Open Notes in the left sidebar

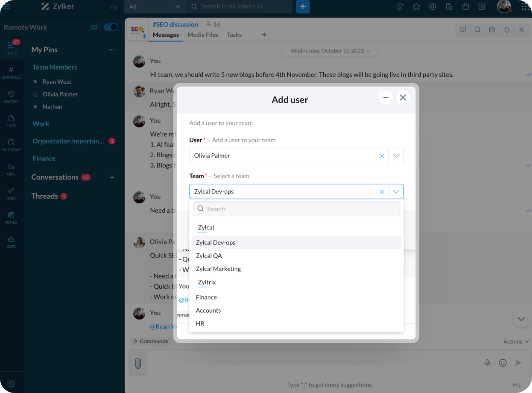click(x=11, y=218)
